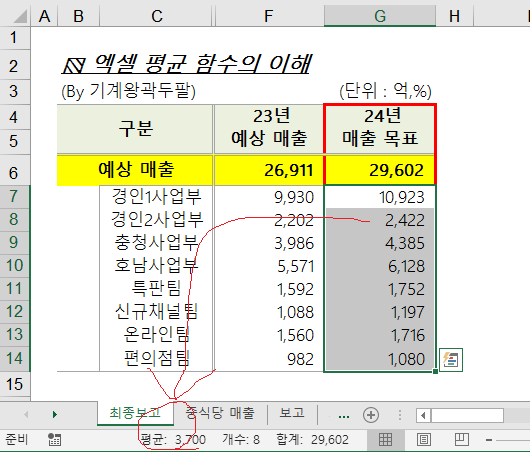The image size is (530, 452).
Task: Click the 특판팀 cell
Action: coord(156,289)
